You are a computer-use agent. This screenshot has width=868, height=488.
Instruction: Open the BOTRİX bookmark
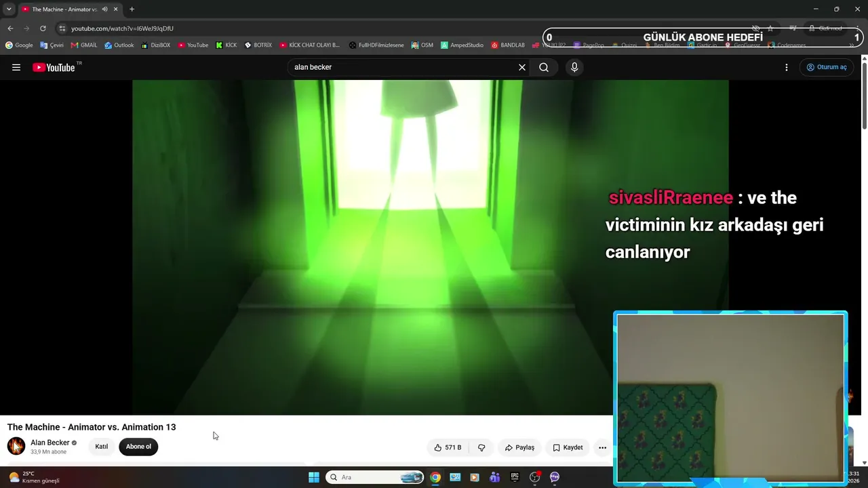[258, 45]
